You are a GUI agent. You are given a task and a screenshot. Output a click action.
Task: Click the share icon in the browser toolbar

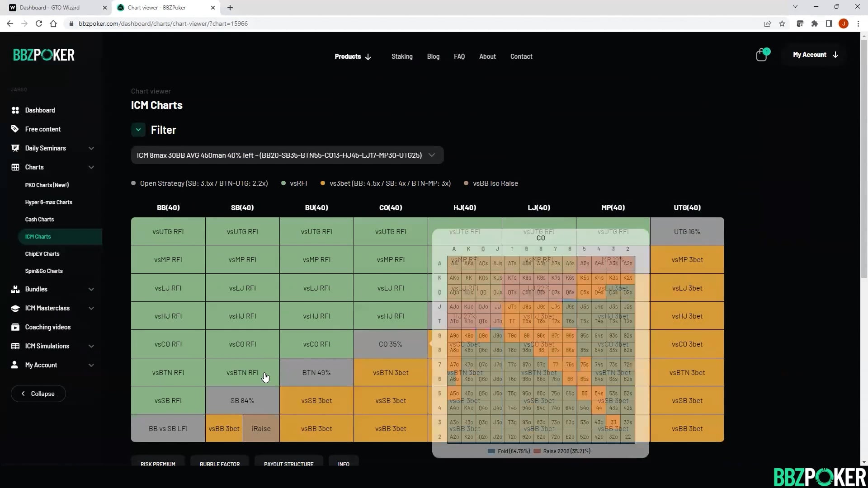pyautogui.click(x=768, y=23)
